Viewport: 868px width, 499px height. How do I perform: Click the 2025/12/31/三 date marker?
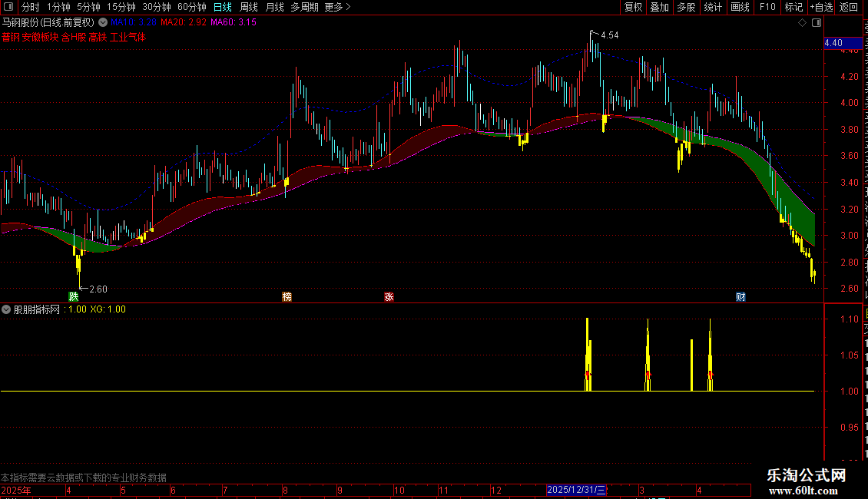(x=576, y=490)
